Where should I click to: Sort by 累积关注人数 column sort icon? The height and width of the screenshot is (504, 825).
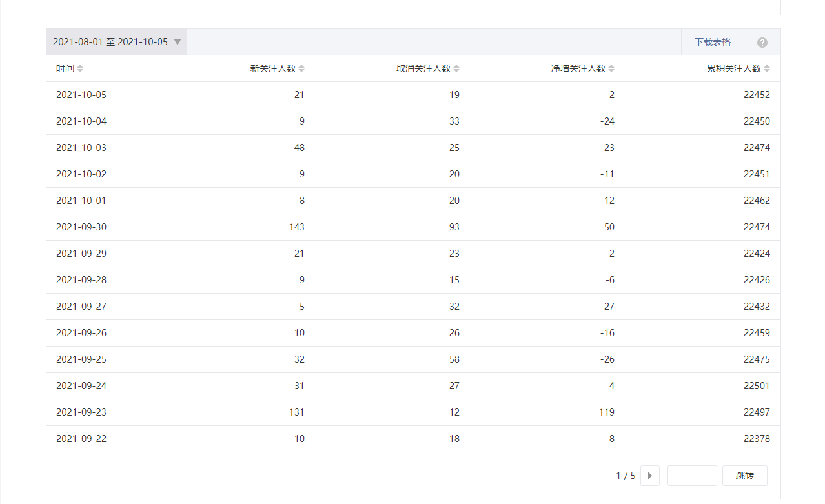coord(767,68)
